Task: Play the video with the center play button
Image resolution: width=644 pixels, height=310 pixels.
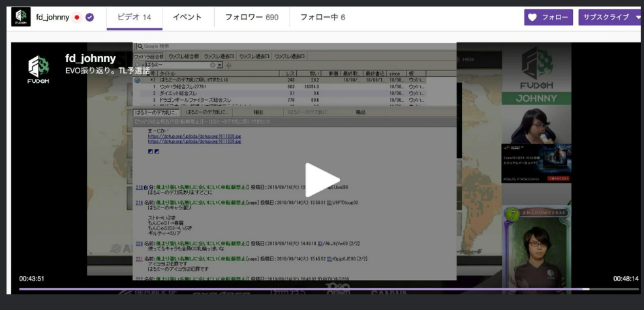Action: click(x=322, y=180)
